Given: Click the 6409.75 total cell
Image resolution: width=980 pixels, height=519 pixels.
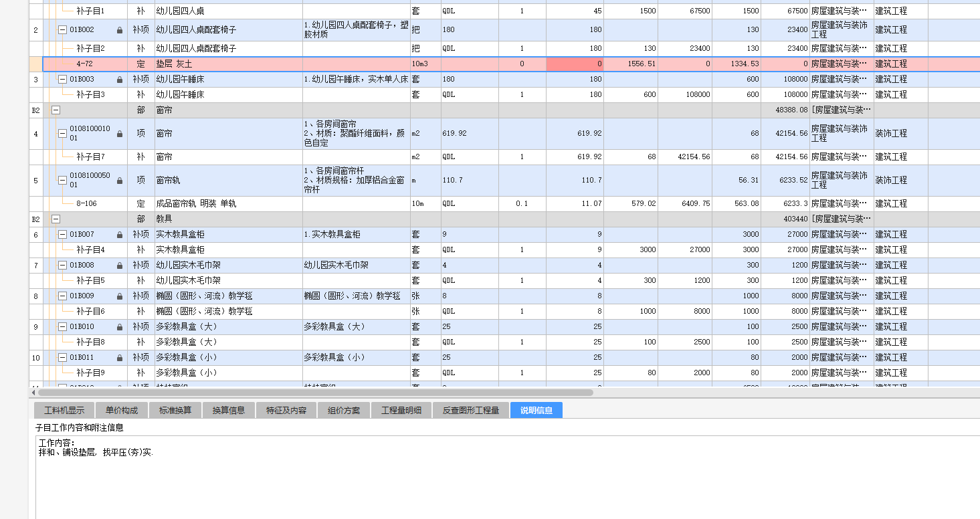Looking at the screenshot, I should (685, 204).
